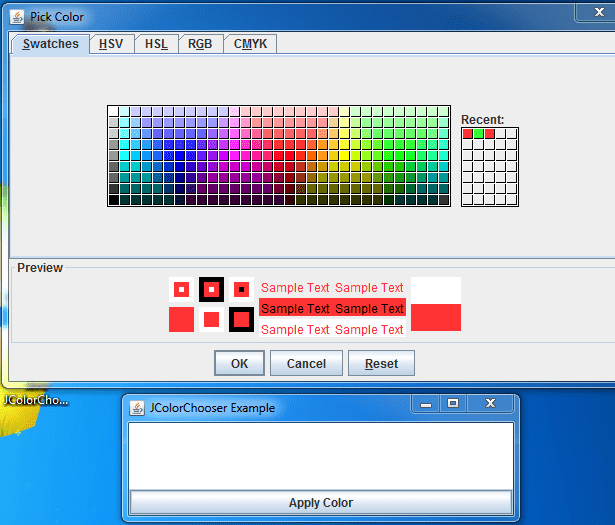The width and height of the screenshot is (615, 525).
Task: Click the Cancel button
Action: [306, 364]
